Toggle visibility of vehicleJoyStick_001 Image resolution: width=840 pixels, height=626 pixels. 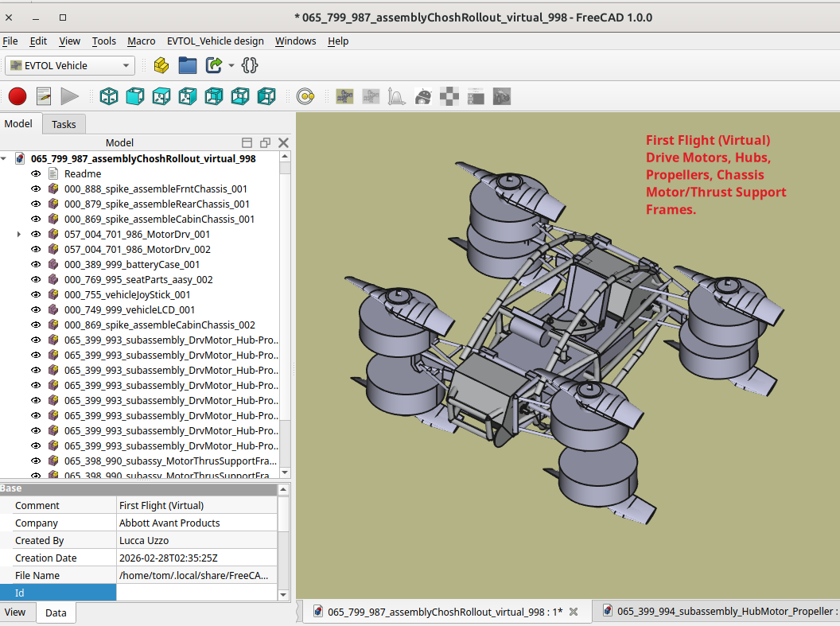36,294
